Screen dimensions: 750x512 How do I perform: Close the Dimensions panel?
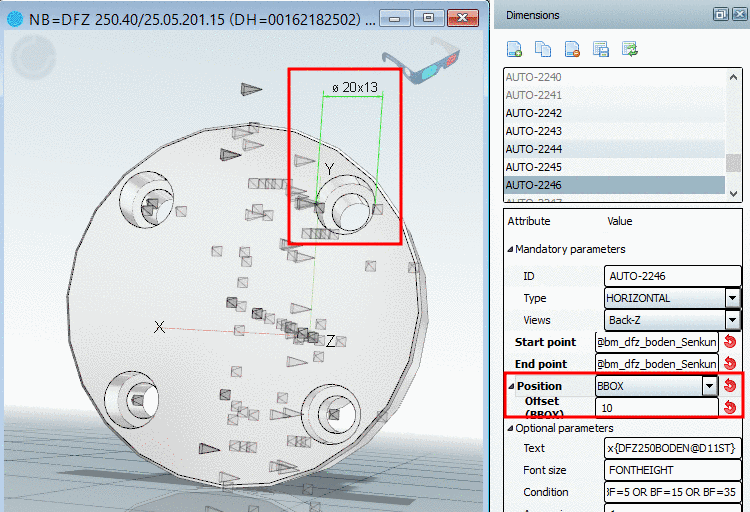[739, 14]
